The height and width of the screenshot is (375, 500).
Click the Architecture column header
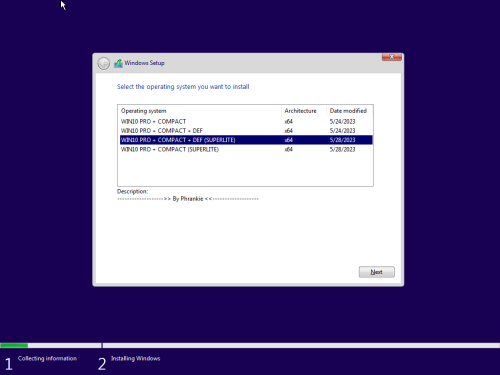click(x=304, y=111)
